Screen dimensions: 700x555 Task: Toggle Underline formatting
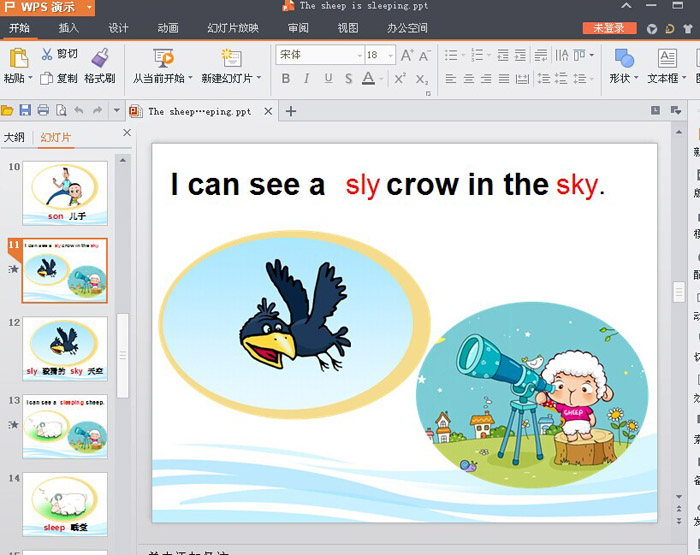328,79
